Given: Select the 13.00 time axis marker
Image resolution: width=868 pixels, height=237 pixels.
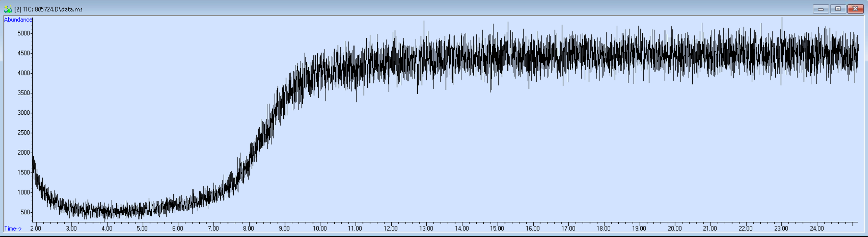Looking at the screenshot, I should 426,228.
